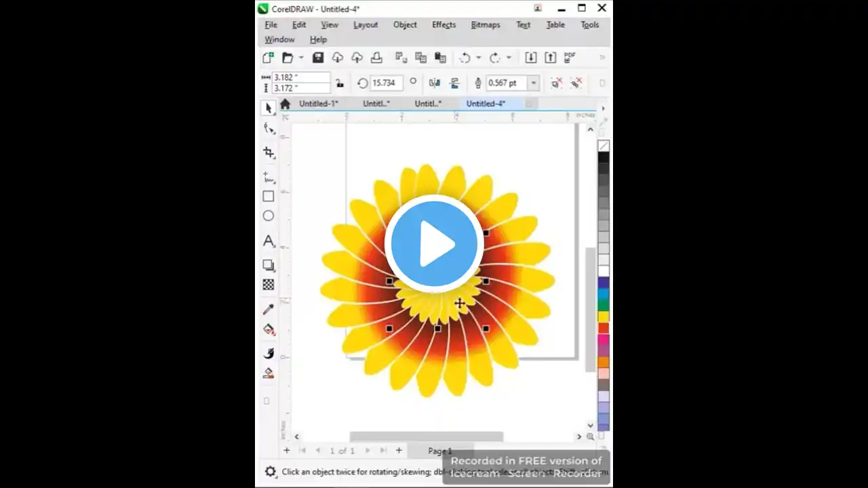Click the yellow swatch in the color palette
The image size is (868, 488).
click(x=604, y=317)
